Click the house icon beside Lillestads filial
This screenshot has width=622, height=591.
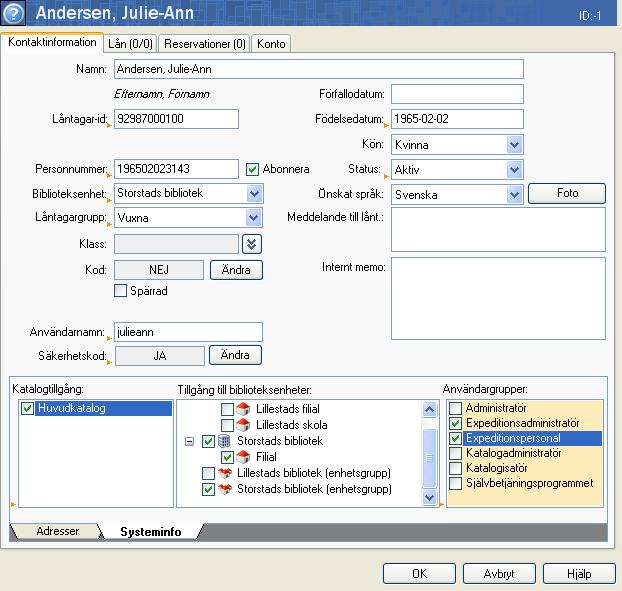pyautogui.click(x=243, y=409)
